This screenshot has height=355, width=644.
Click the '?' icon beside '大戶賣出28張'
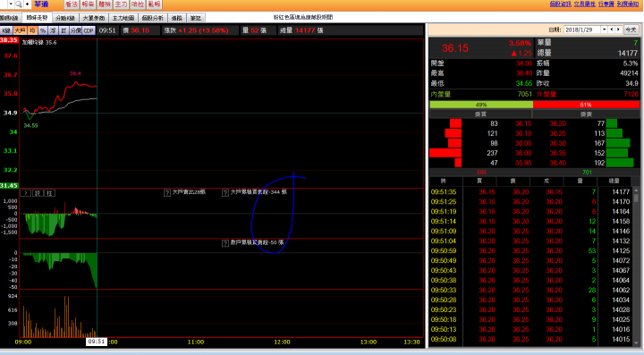(x=167, y=192)
